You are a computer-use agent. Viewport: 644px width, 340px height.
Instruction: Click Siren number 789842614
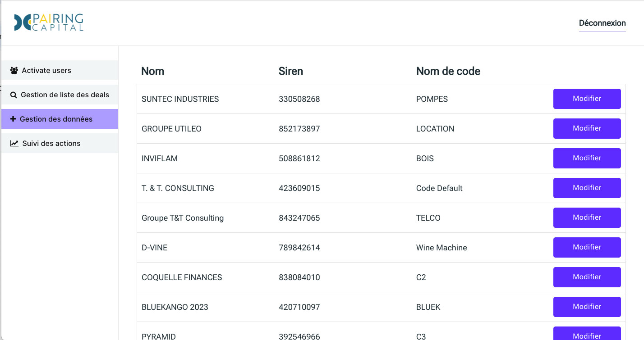[299, 248]
